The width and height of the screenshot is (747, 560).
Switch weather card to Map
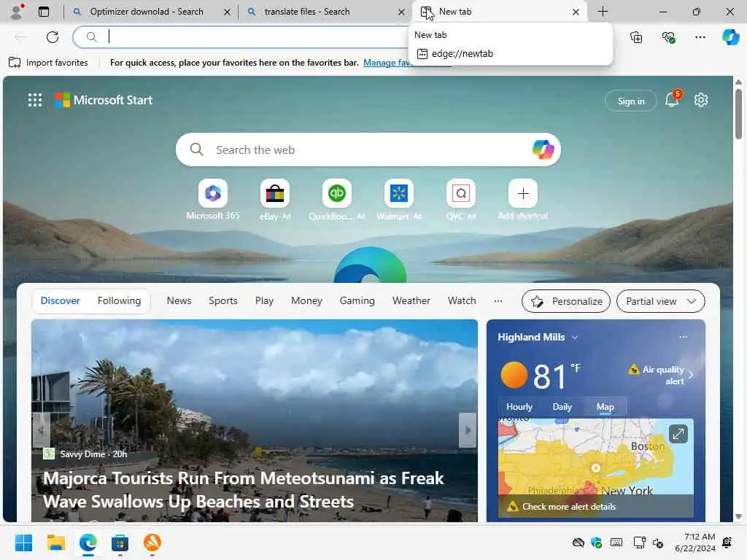[605, 407]
